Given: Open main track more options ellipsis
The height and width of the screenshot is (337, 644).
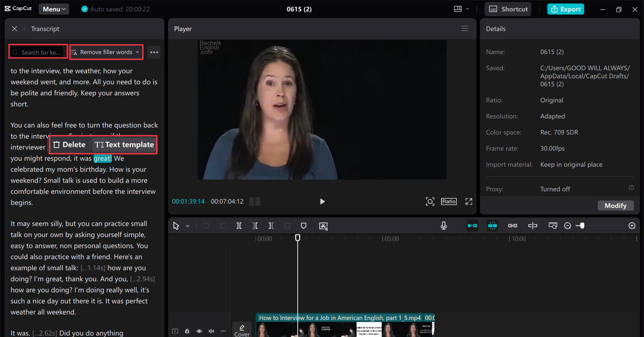Looking at the screenshot, I should [223, 331].
